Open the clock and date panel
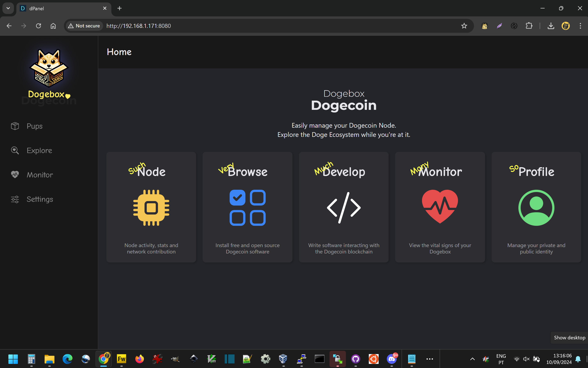Image resolution: width=588 pixels, height=368 pixels. click(x=559, y=359)
